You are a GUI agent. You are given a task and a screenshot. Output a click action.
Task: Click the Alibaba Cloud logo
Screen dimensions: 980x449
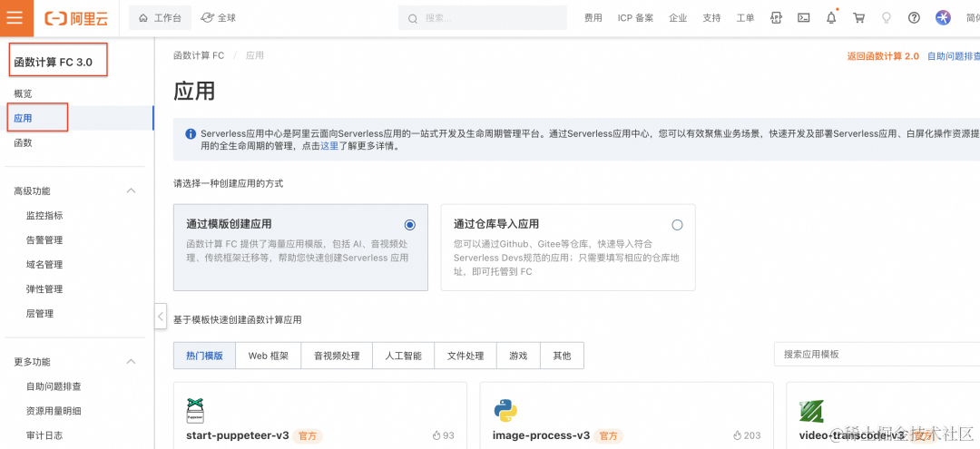(76, 18)
